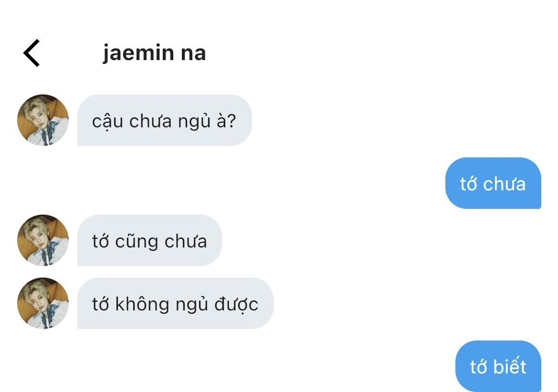Click "na" in the chat title
The height and width of the screenshot is (392, 558).
click(194, 54)
